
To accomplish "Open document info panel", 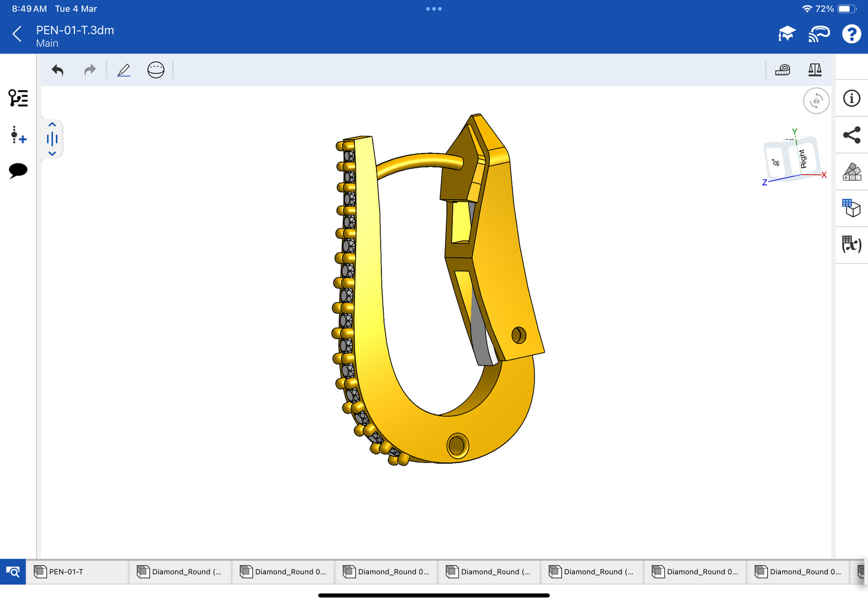I will (851, 98).
